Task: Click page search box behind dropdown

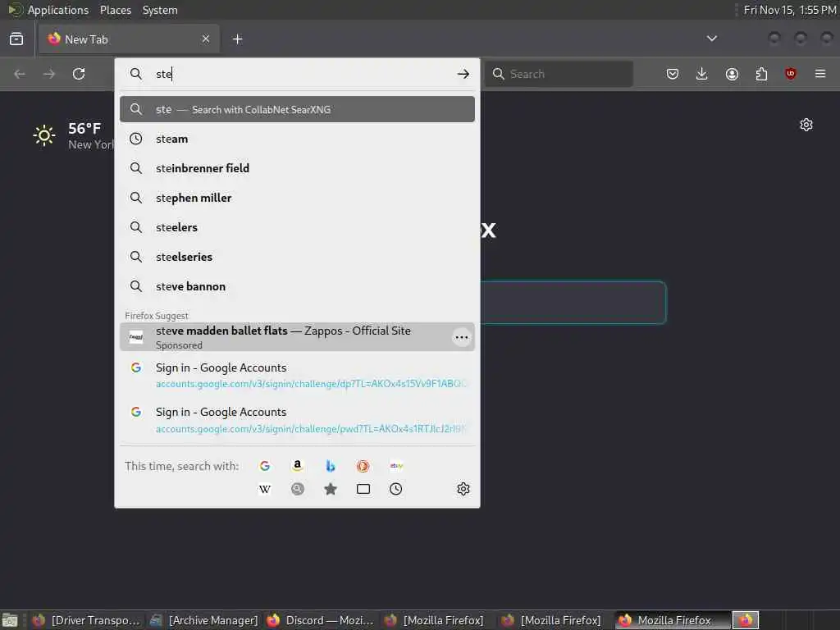Action: 573,303
